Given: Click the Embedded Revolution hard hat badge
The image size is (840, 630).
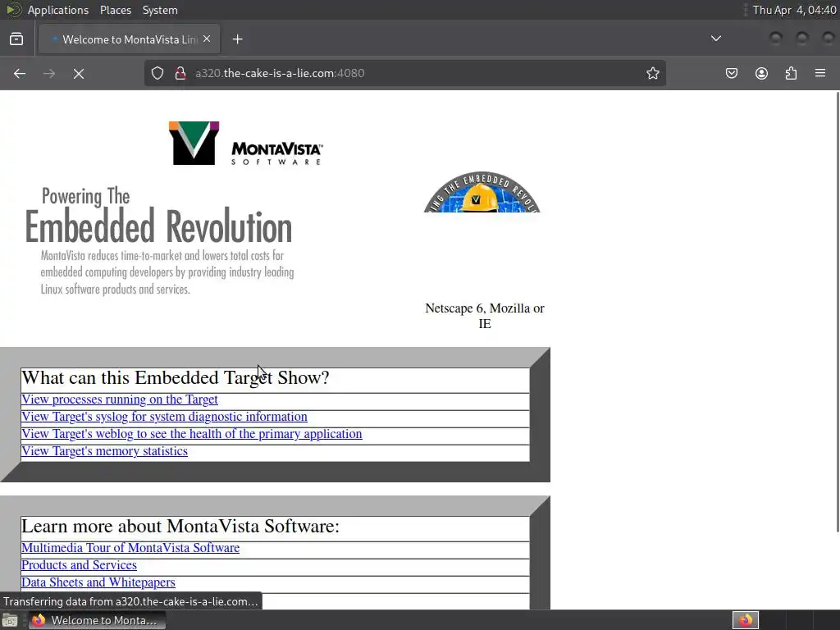Looking at the screenshot, I should [482, 192].
